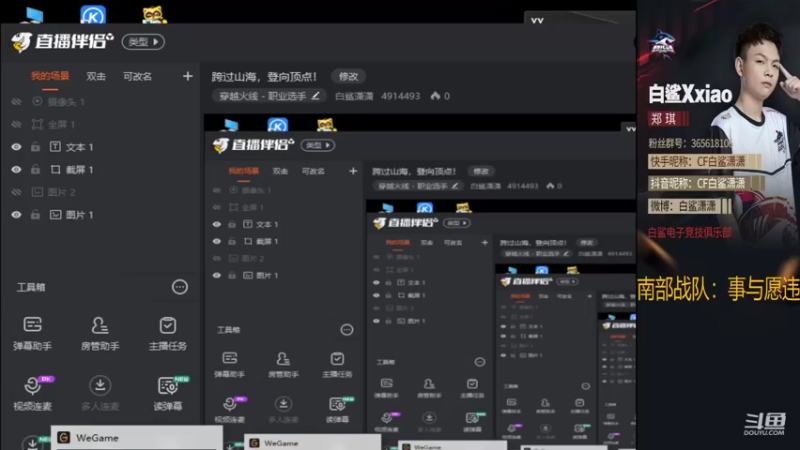The image size is (800, 450).
Task: Click 白鲨电子竞技俱乐部 red text in overlay
Action: click(690, 233)
